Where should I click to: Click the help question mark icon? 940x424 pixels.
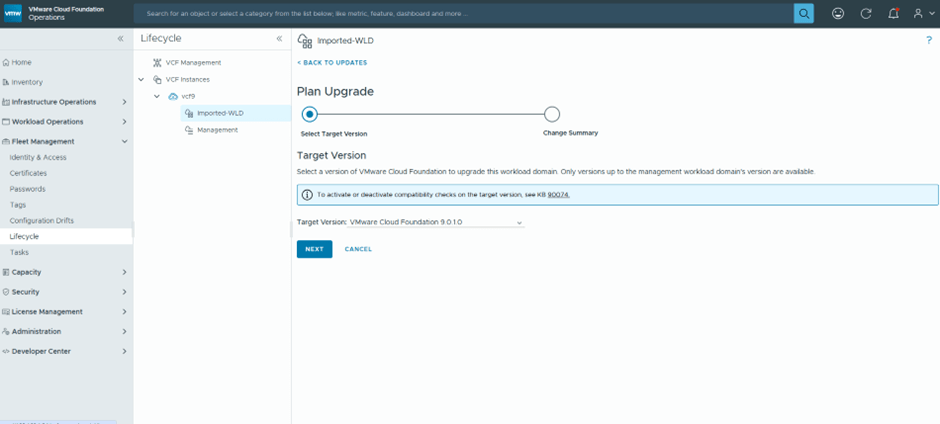[929, 40]
